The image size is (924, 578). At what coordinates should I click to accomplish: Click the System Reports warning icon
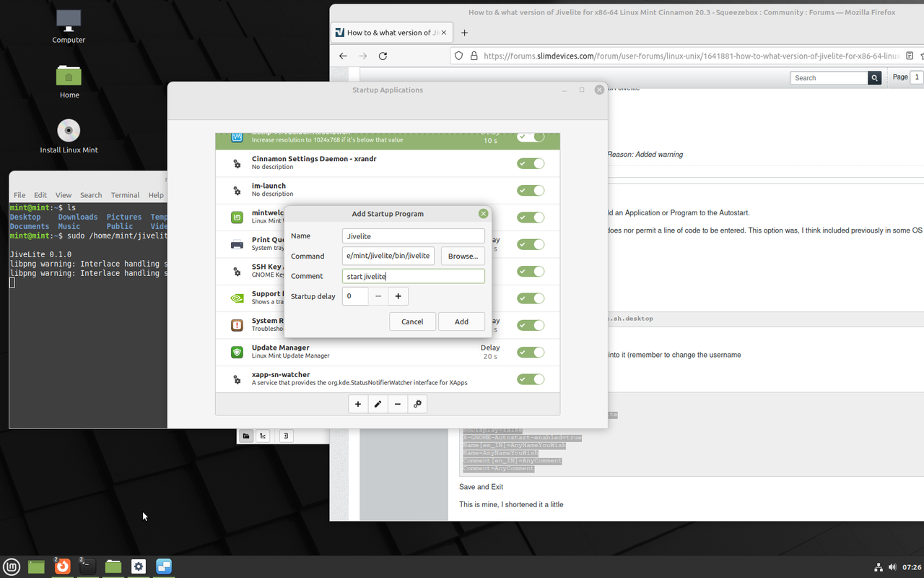point(237,325)
